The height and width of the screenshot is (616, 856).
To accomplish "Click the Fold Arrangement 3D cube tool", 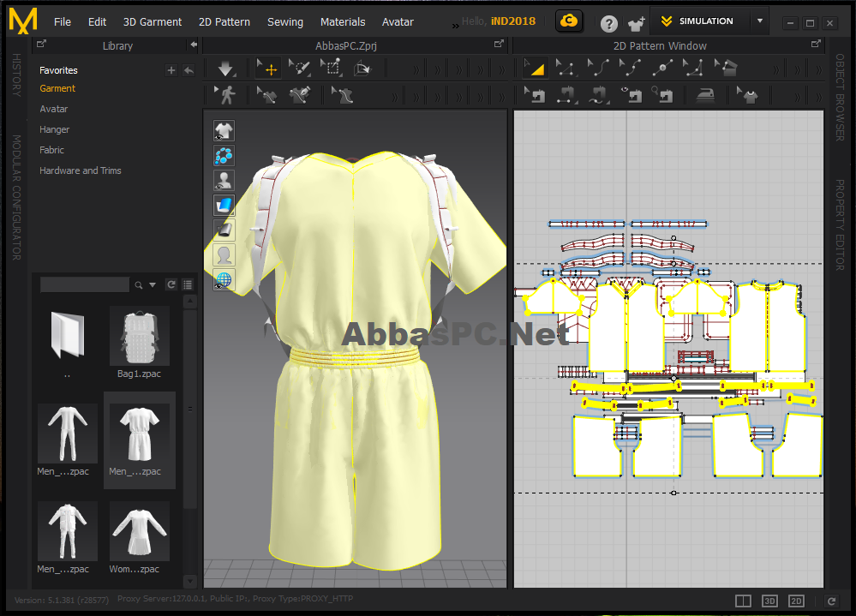I will tap(362, 69).
